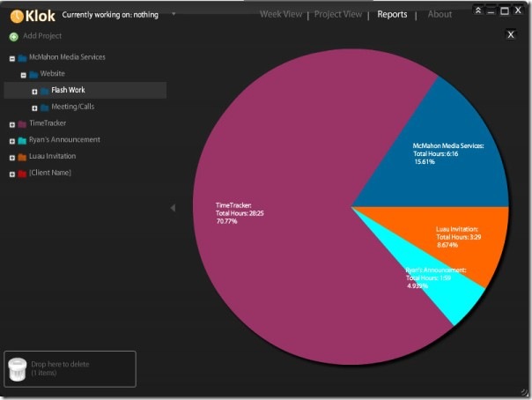
Task: Open the About tab
Action: 440,14
